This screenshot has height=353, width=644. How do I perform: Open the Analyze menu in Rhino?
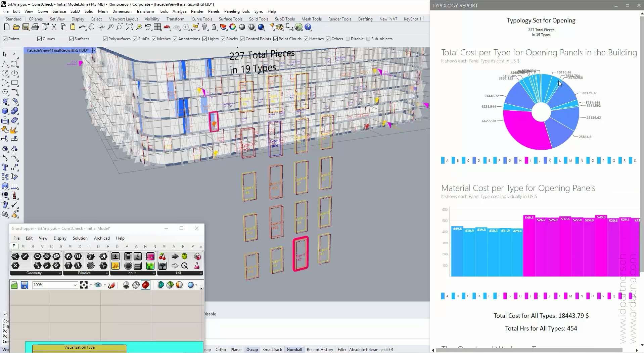click(179, 11)
